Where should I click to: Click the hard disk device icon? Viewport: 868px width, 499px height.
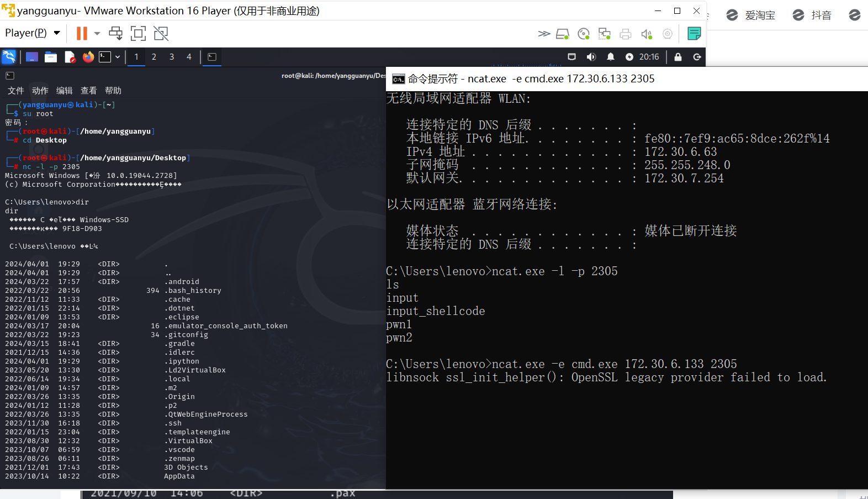563,34
